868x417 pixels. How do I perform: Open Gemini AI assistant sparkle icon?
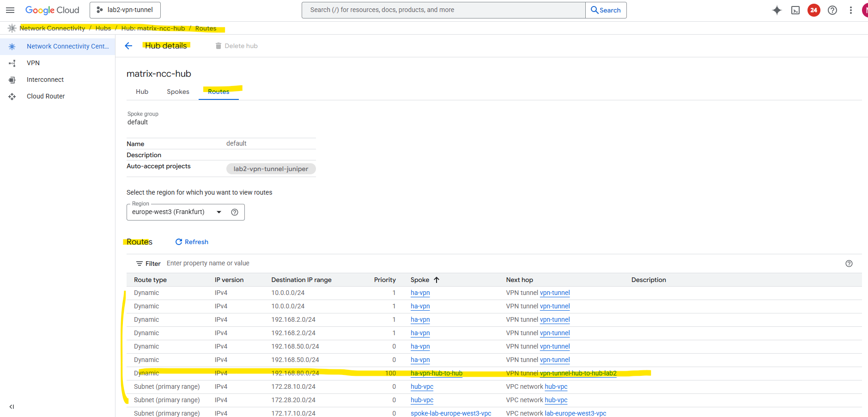click(777, 10)
